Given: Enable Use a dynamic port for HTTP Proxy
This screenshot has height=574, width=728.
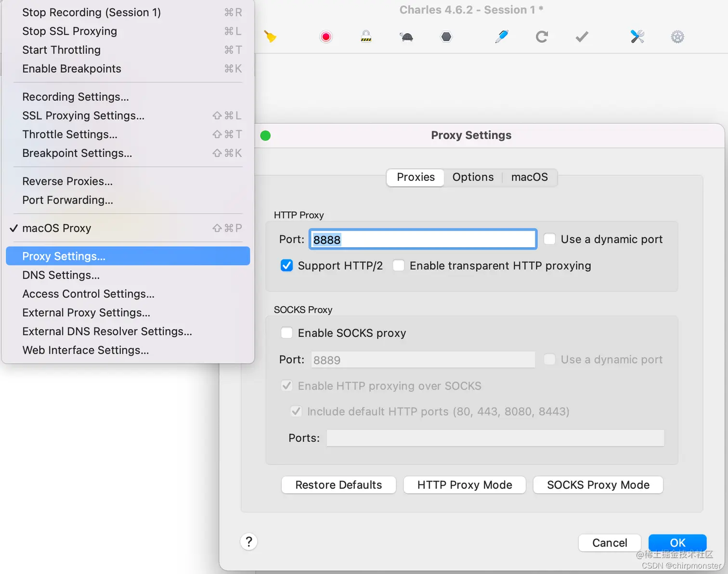Looking at the screenshot, I should click(x=549, y=239).
